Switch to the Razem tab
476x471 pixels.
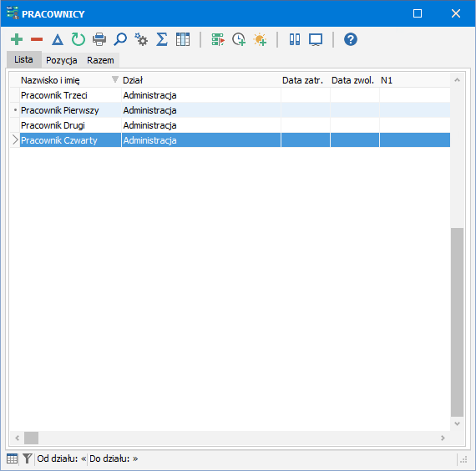click(100, 60)
